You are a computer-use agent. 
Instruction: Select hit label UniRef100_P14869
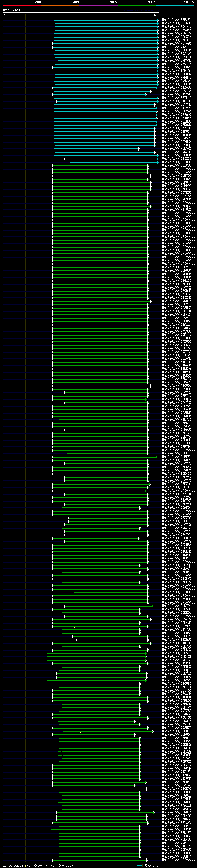[x=177, y=328]
